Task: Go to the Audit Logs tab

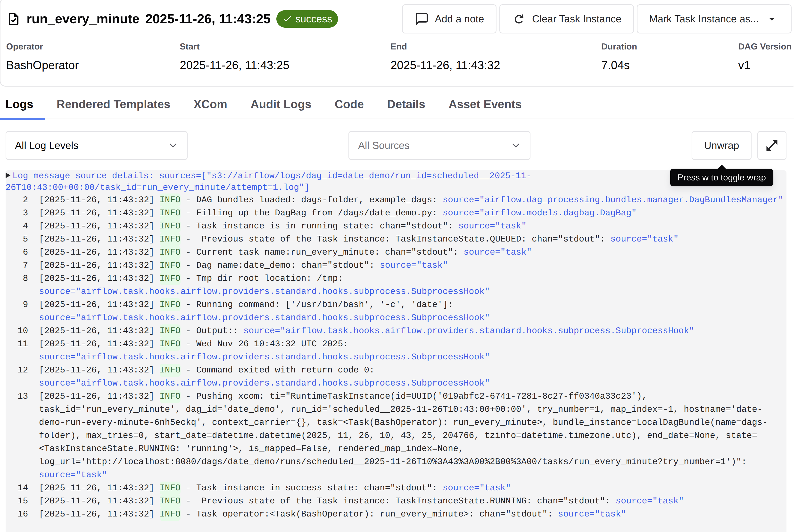Action: (281, 105)
